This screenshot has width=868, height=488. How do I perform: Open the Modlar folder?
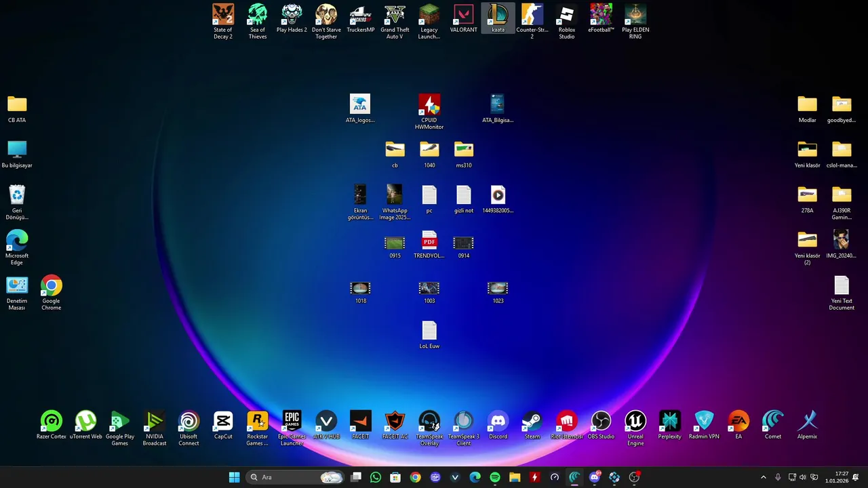pos(807,108)
